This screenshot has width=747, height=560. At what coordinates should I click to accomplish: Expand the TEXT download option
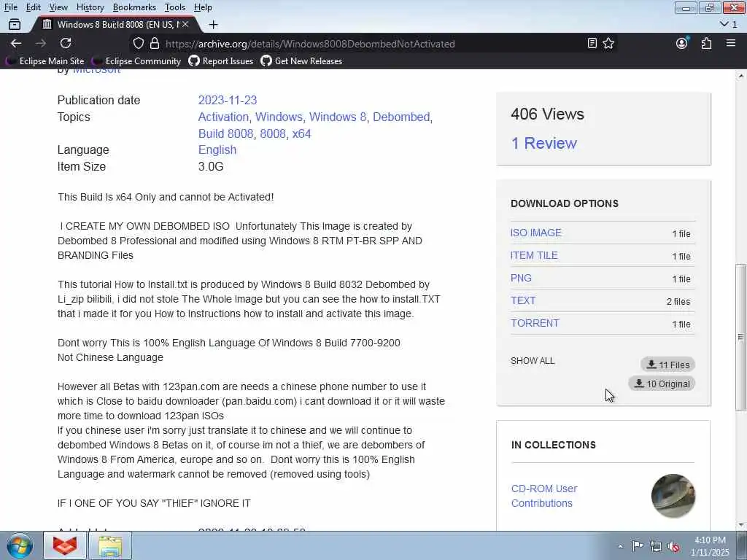tap(523, 300)
